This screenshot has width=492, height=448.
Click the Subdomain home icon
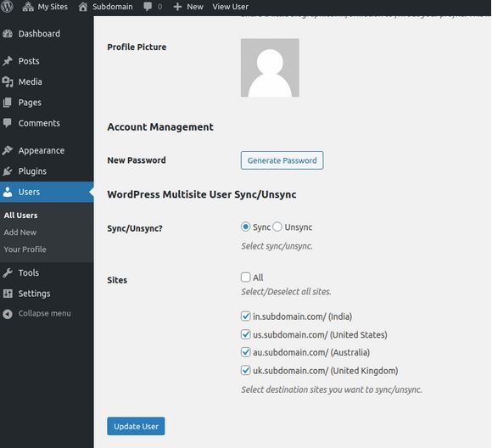coord(83,7)
